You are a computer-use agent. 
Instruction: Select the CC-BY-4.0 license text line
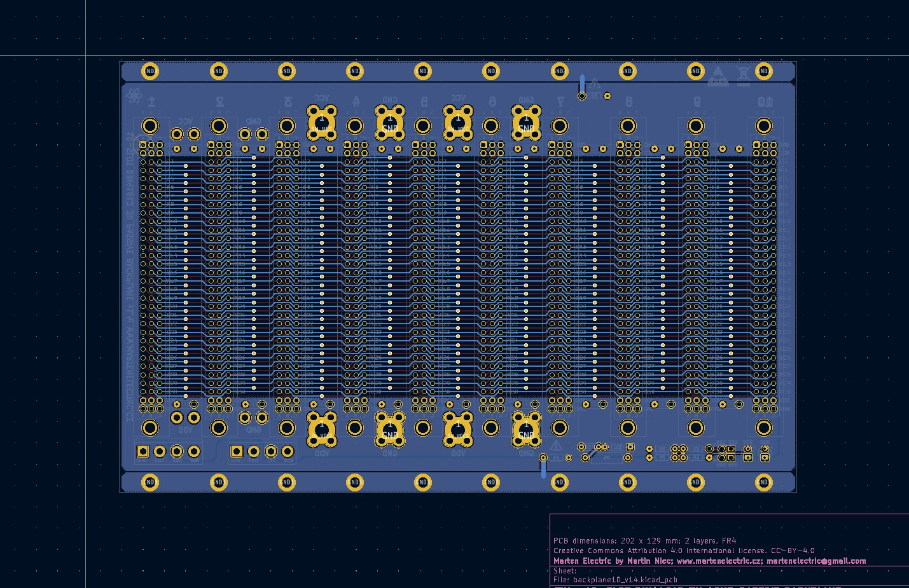click(x=684, y=550)
